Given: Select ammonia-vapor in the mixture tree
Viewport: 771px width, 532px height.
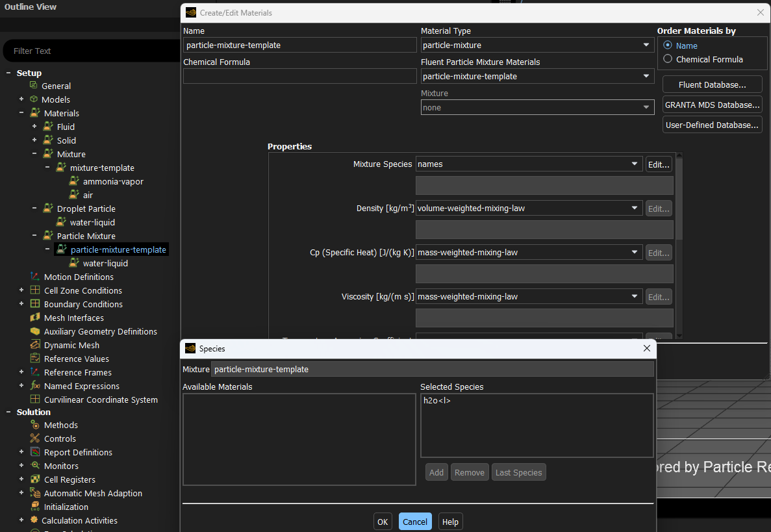Looking at the screenshot, I should point(113,181).
